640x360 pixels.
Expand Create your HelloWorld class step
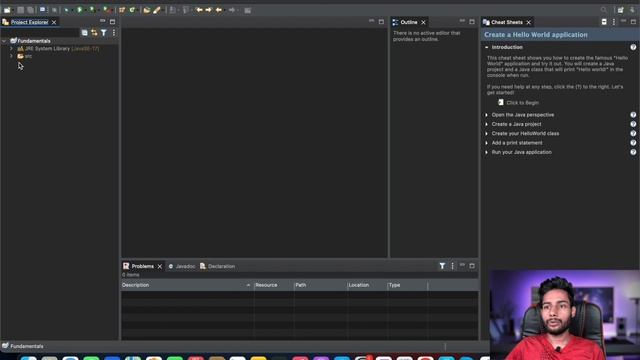point(487,133)
